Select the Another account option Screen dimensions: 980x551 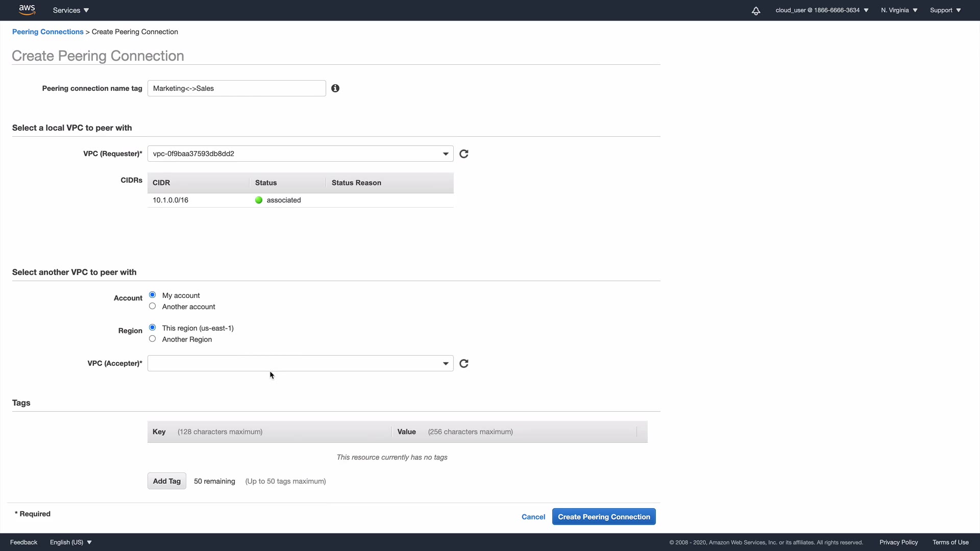coord(153,306)
